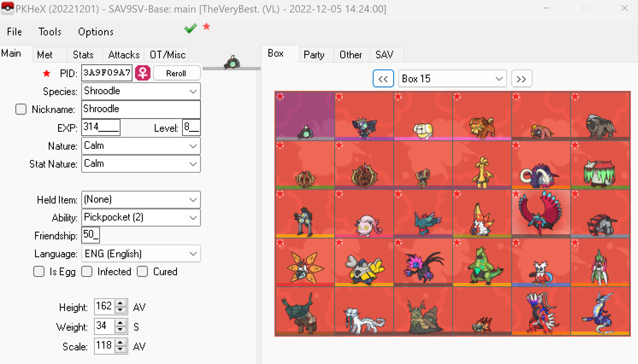Screen dimensions: 638x364
Task: Increase Weight with the up arrow
Action: pos(121,323)
